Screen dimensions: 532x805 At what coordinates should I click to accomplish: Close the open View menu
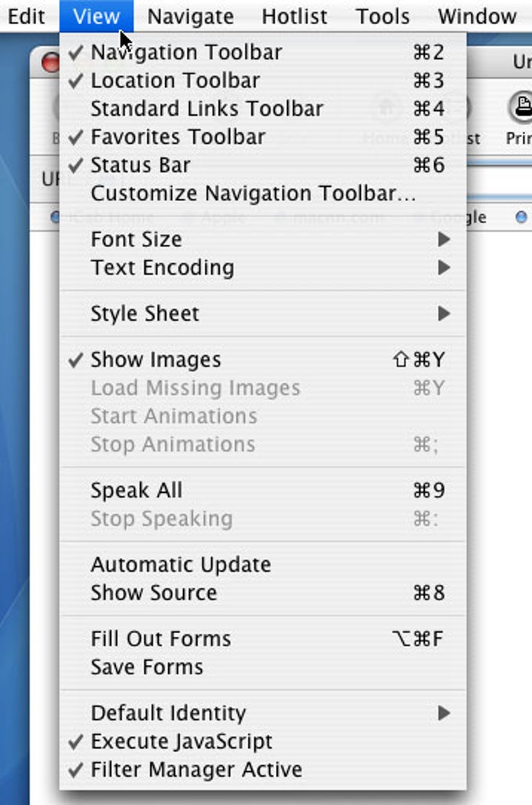click(96, 16)
